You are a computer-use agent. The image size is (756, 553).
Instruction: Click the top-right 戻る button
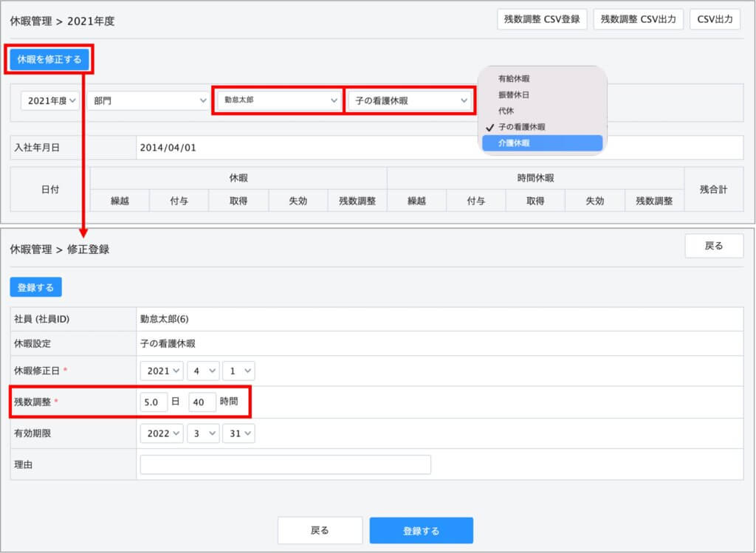pyautogui.click(x=713, y=246)
